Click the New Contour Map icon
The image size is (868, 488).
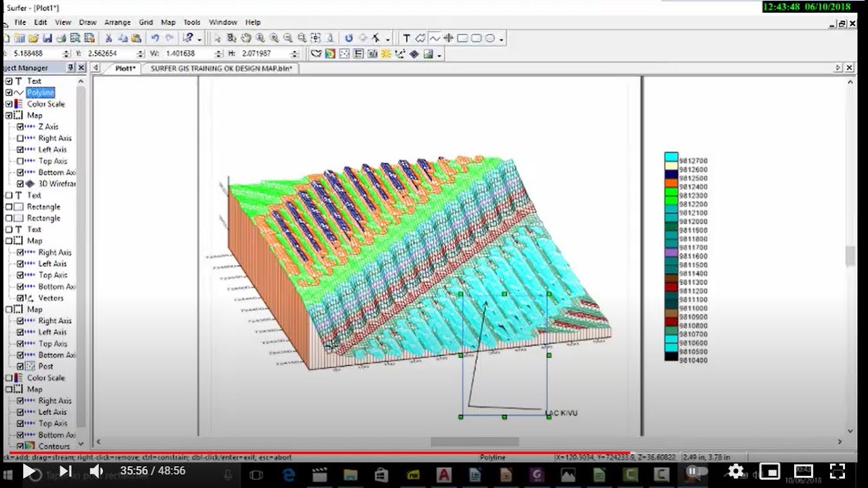[x=330, y=54]
